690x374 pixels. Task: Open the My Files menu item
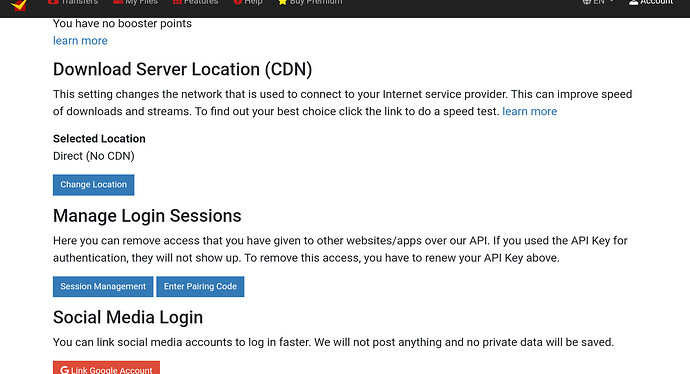[135, 2]
